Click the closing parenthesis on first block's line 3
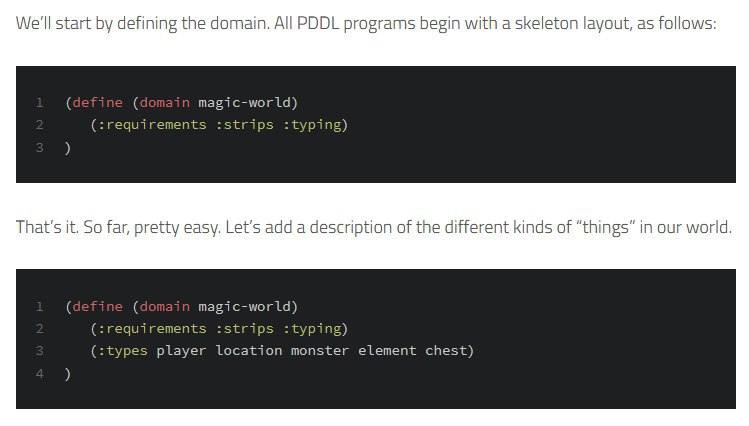 click(x=68, y=147)
